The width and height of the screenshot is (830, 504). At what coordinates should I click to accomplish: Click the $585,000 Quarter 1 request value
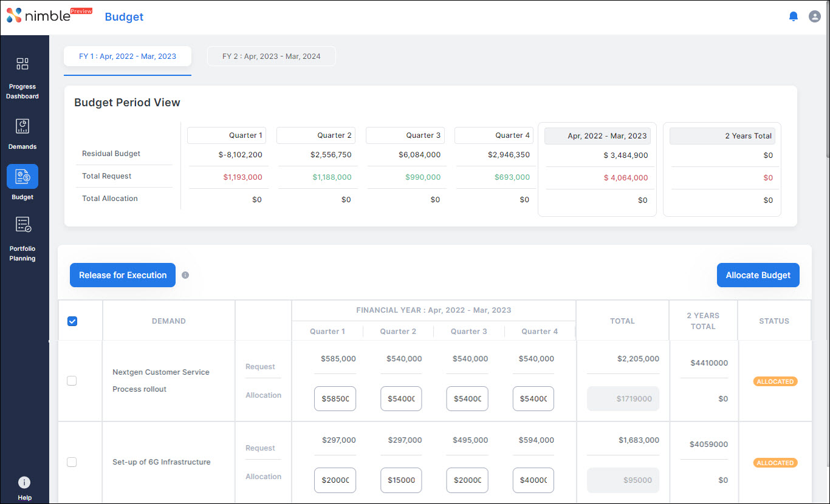click(x=338, y=359)
